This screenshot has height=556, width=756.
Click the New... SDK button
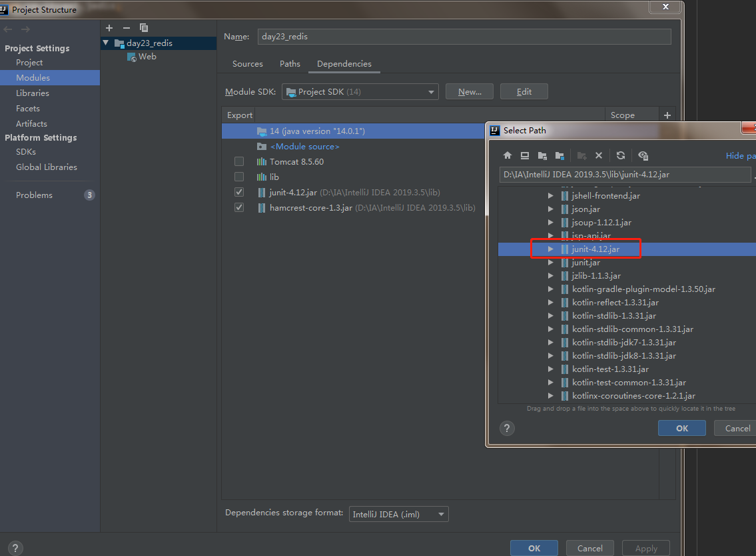[x=470, y=92]
